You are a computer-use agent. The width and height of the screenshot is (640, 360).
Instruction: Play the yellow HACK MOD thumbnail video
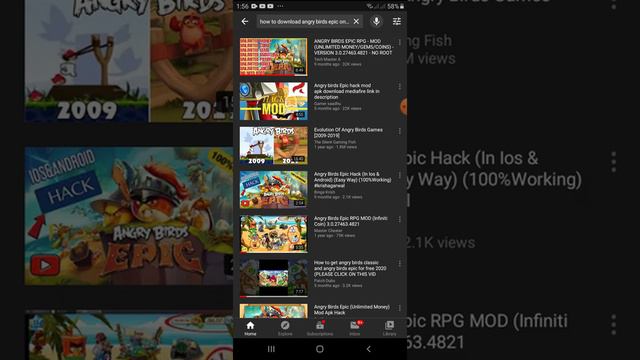(273, 101)
